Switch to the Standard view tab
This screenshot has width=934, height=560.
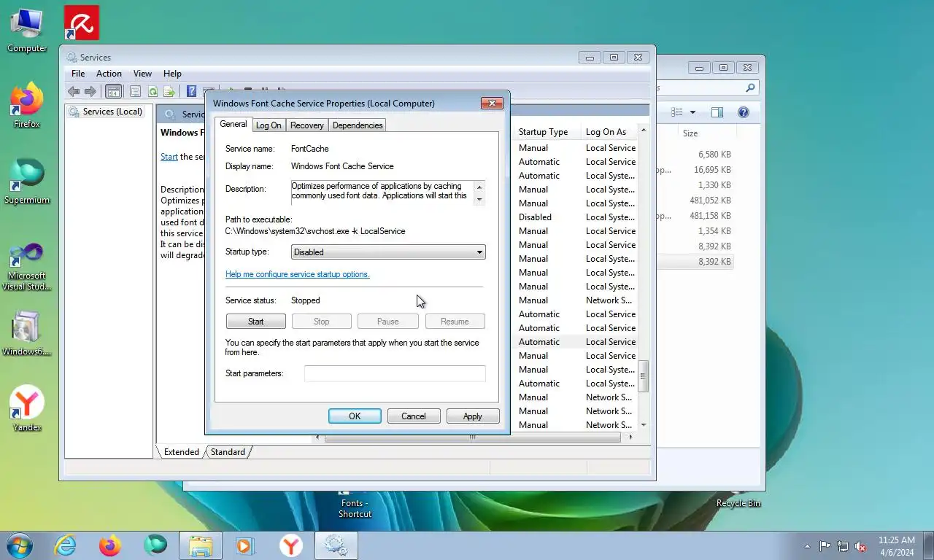(228, 452)
